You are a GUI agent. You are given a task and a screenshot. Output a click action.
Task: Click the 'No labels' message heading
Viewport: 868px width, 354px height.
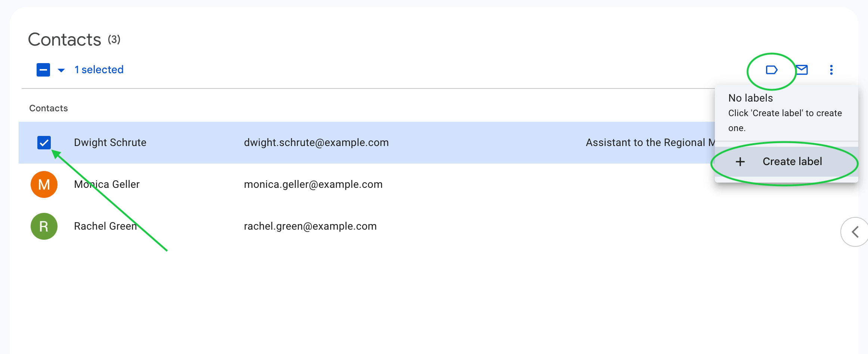[751, 98]
